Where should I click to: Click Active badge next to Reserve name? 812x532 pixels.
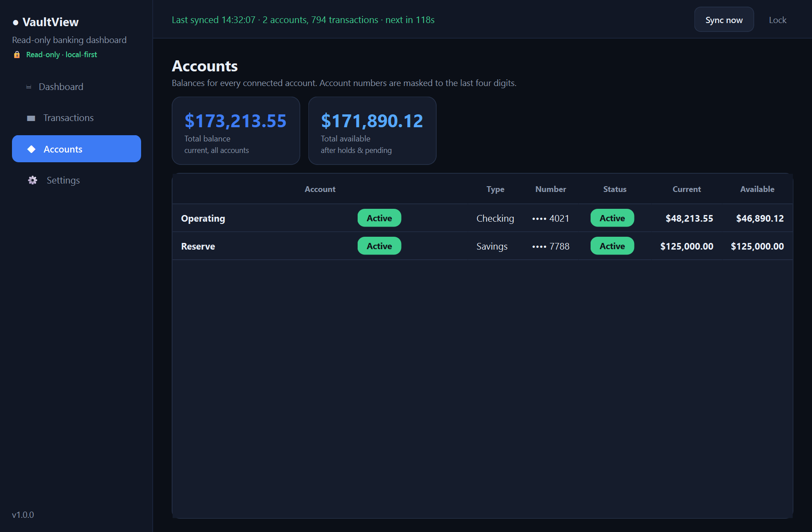[379, 246]
